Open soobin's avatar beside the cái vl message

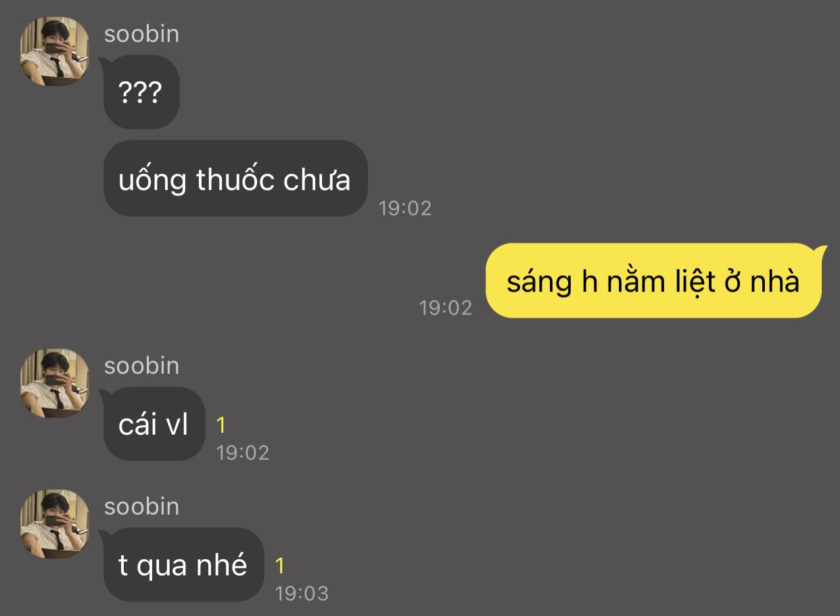[55, 383]
